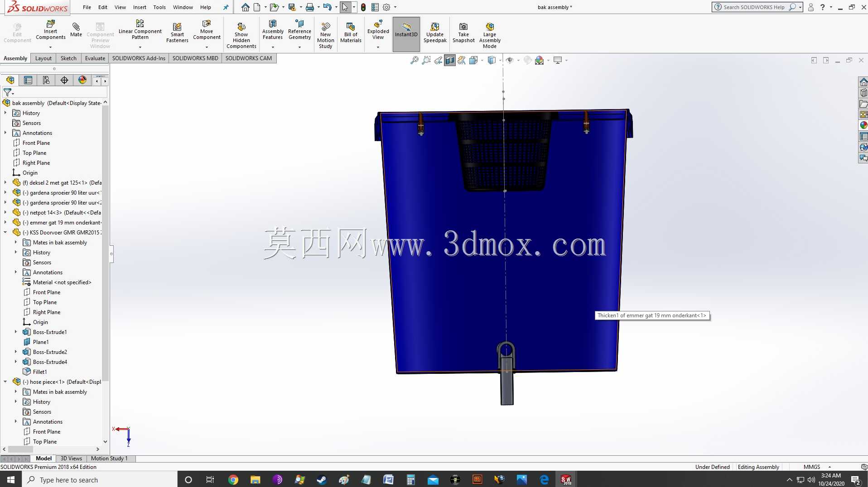Open Assembly Features tool
The image size is (868, 487).
pyautogui.click(x=273, y=29)
